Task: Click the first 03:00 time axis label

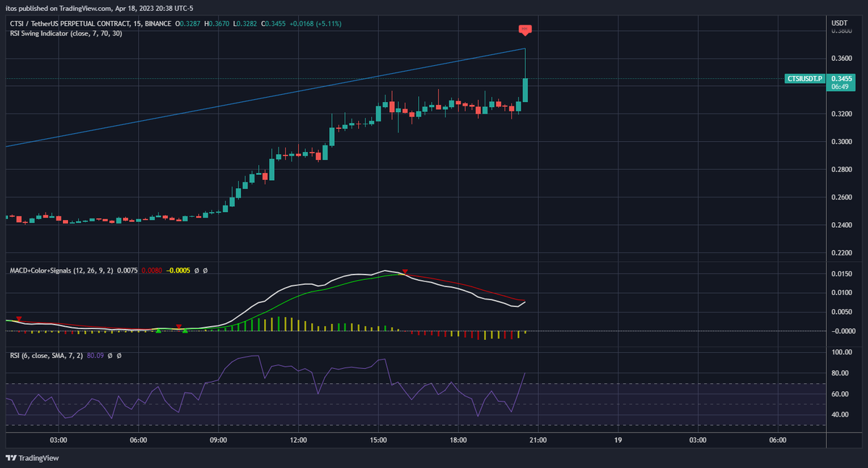Action: click(59, 440)
